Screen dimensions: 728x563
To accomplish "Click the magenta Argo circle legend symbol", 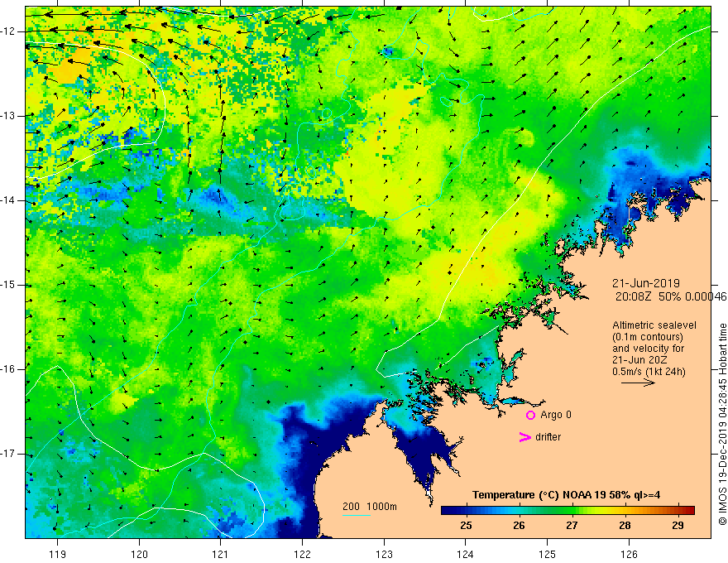I will point(530,416).
